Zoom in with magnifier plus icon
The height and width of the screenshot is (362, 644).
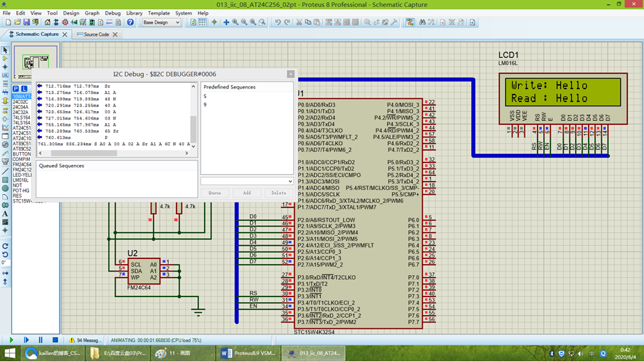[235, 23]
